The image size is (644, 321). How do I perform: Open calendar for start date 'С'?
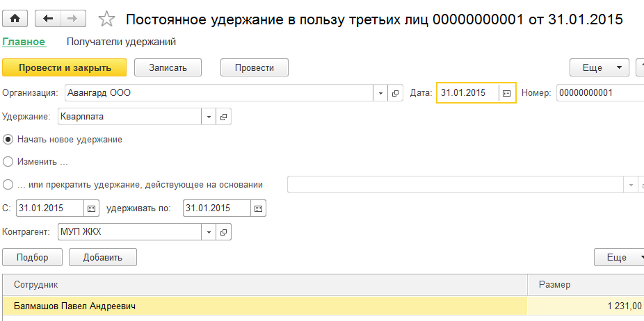92,208
